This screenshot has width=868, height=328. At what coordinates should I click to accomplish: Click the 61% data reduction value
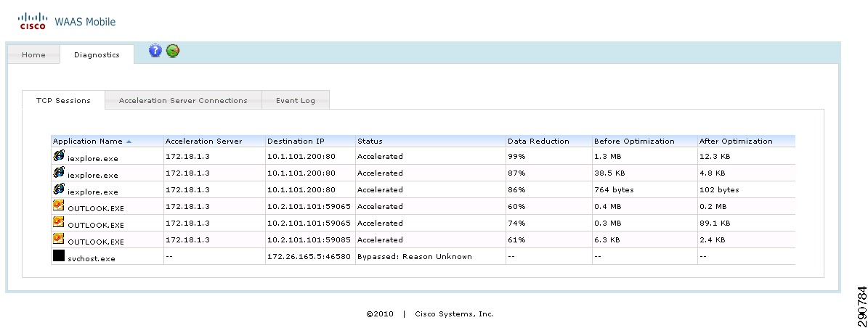[516, 239]
